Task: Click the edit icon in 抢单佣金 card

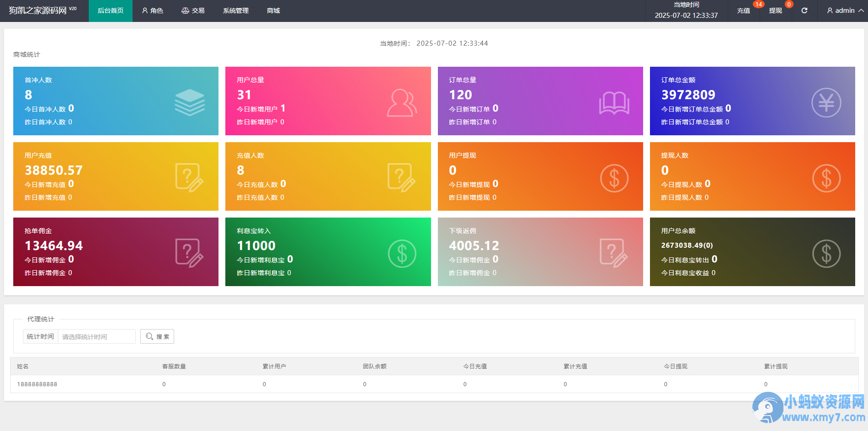Action: point(189,253)
